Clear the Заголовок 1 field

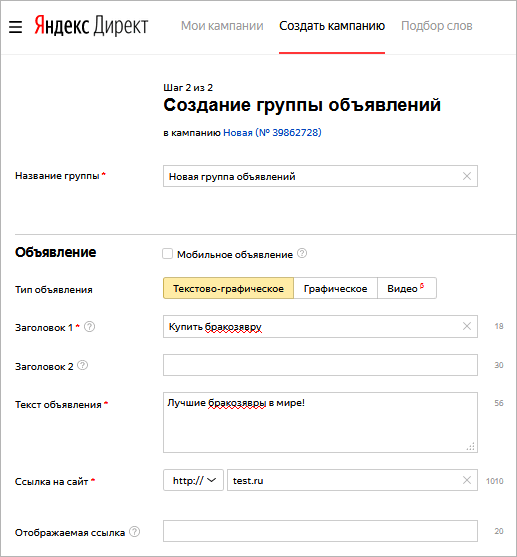coord(467,326)
